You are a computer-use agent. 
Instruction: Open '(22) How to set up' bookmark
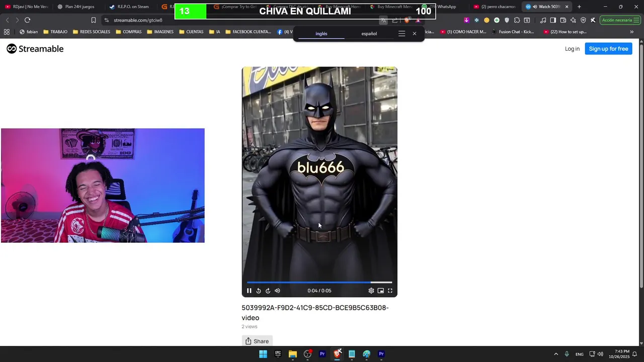(565, 32)
